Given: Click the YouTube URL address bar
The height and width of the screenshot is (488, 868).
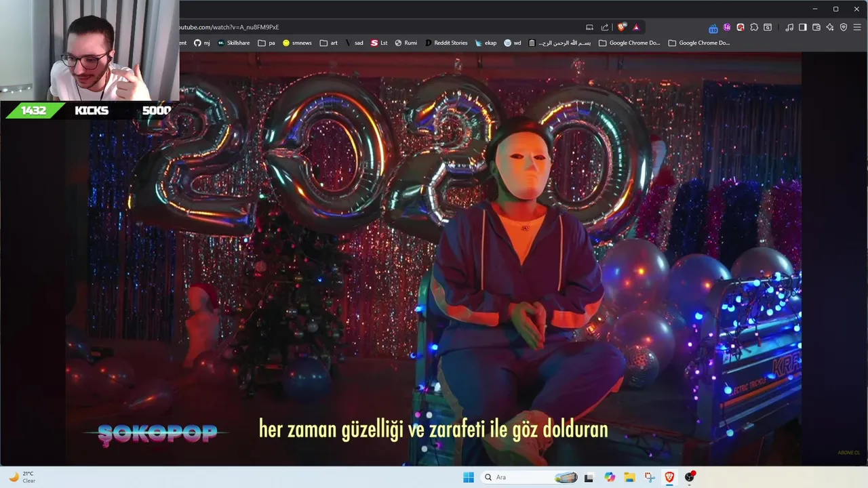Looking at the screenshot, I should tap(380, 27).
